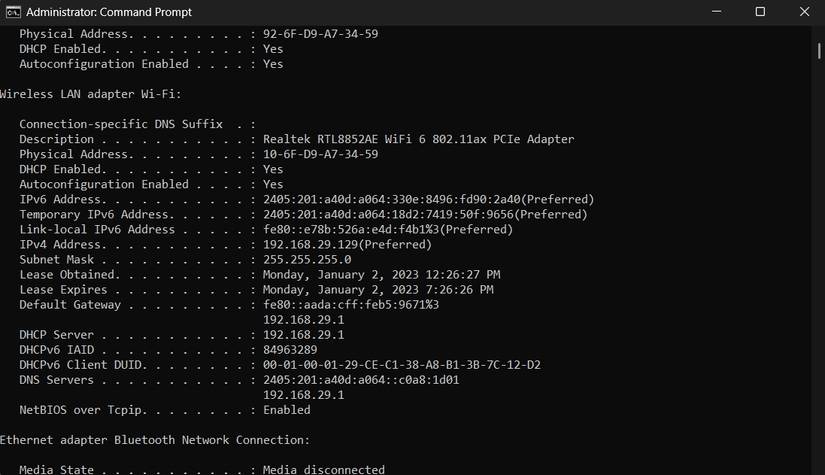Click the Command Prompt icon in title bar
This screenshot has width=825, height=475.
(x=13, y=12)
